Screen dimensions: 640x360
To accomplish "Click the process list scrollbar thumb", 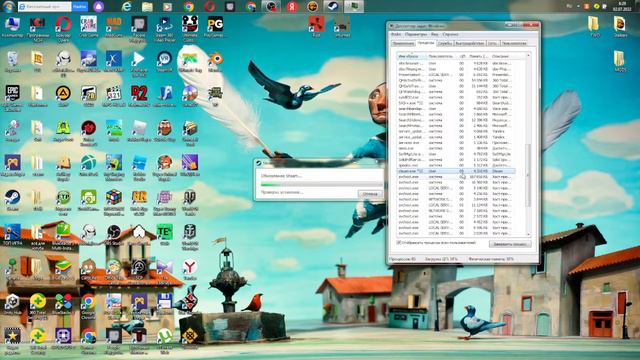I will (528, 175).
